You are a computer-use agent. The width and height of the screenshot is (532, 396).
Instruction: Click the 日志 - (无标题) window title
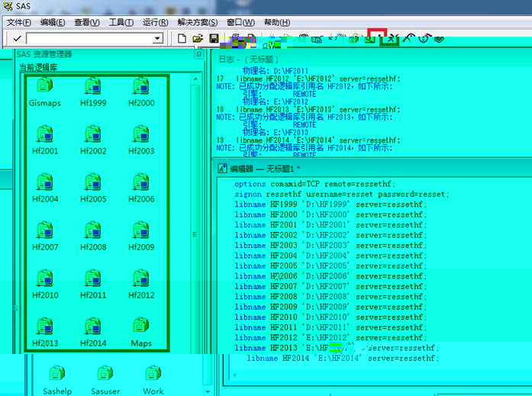pos(249,59)
